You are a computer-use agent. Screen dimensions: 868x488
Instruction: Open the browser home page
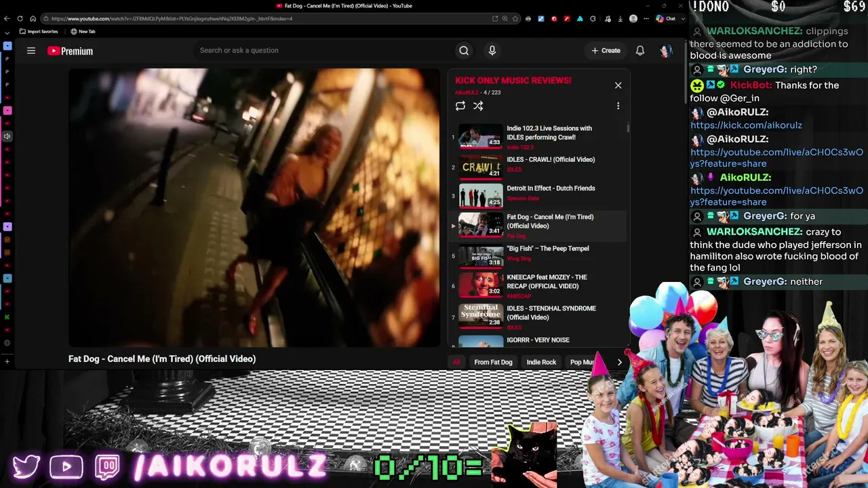tap(33, 19)
